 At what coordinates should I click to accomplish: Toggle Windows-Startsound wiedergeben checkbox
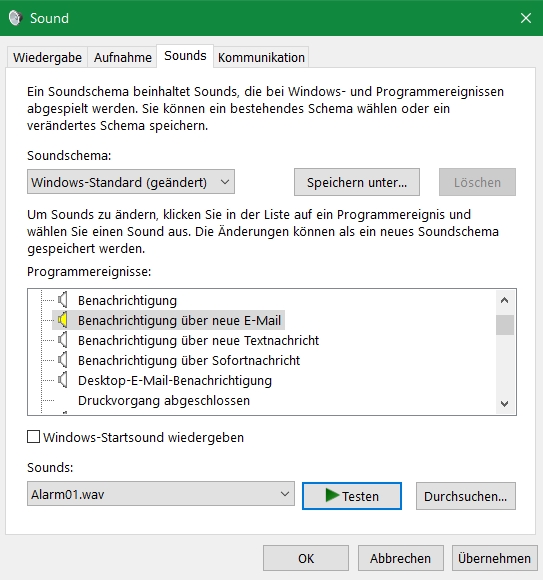[34, 437]
